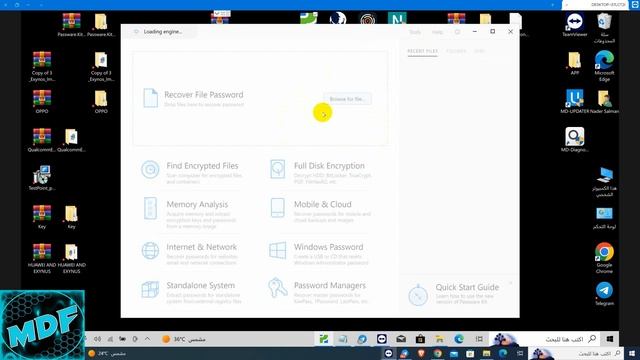Open This PC icon on remote desktop
This screenshot has height=360, width=640.
[604, 181]
